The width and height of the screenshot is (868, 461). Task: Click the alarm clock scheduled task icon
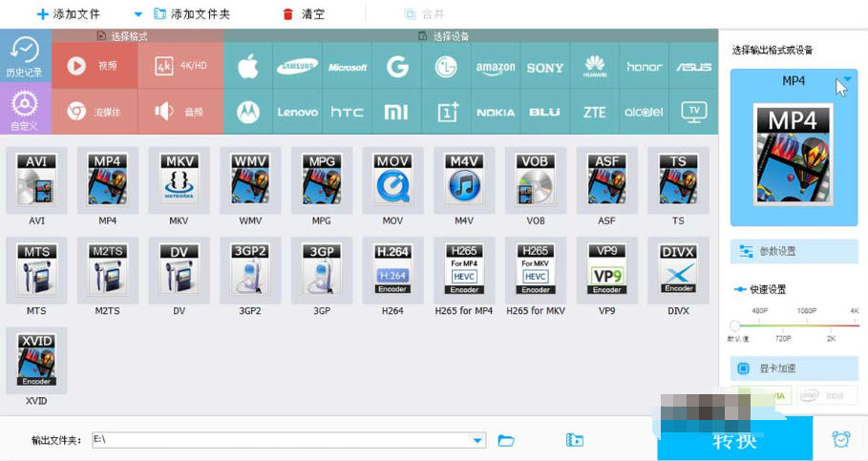[840, 439]
